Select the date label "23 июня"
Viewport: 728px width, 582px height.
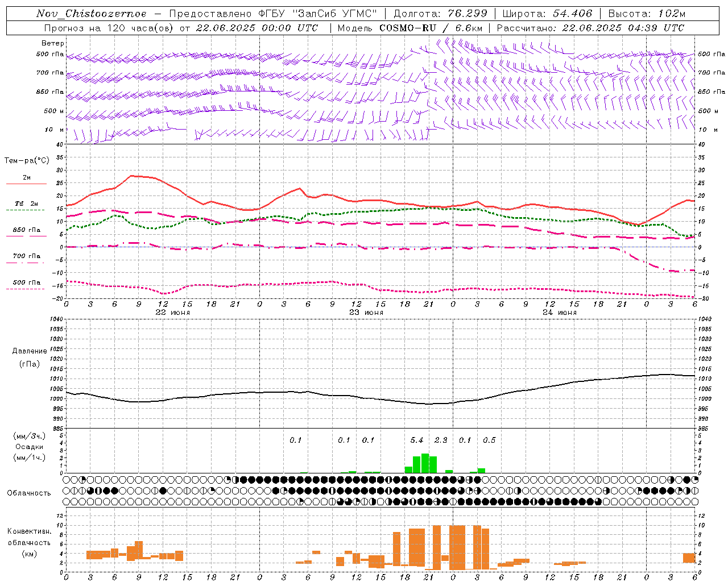pyautogui.click(x=366, y=313)
